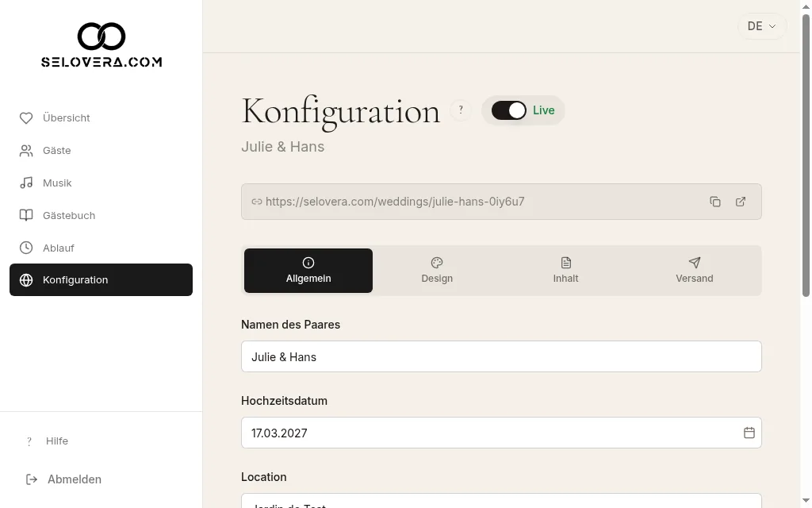Click the music note icon beside Musik
The width and height of the screenshot is (812, 508).
tap(26, 183)
